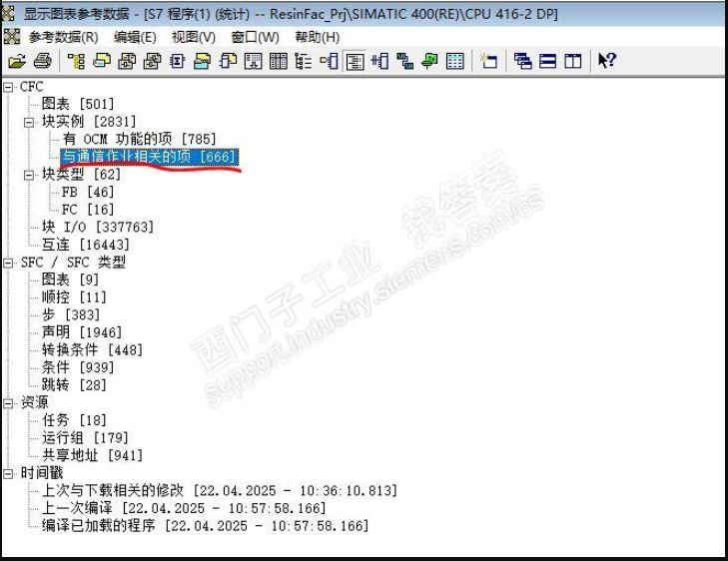Screen dimensions: 728x561
Task: Collapse the 块类型 [62] node
Action: 29,176
